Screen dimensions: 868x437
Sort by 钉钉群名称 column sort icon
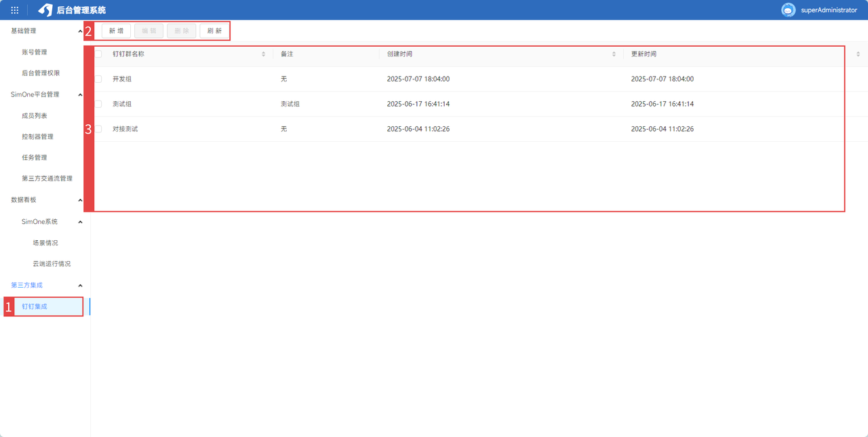pyautogui.click(x=264, y=54)
